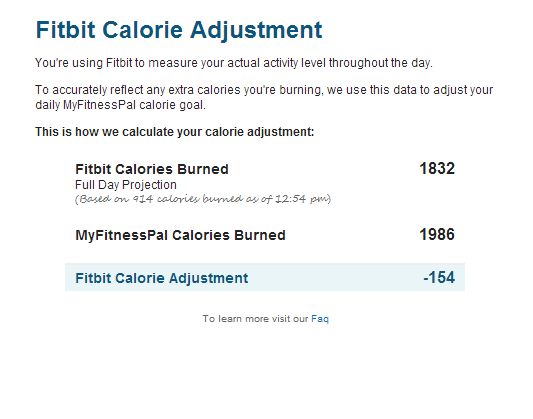Select the Fitbit Calories Burned label
The image size is (533, 419).
pyautogui.click(x=152, y=169)
